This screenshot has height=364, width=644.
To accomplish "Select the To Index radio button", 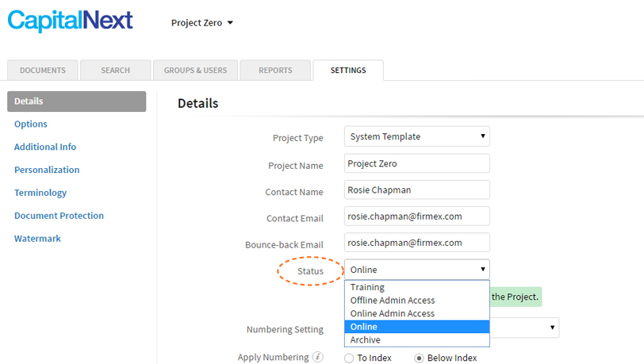I will coord(349,358).
